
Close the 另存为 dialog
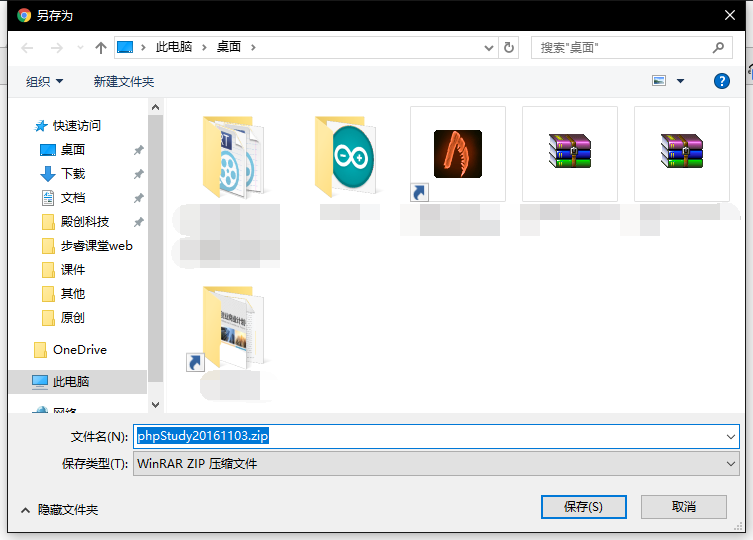tap(729, 15)
